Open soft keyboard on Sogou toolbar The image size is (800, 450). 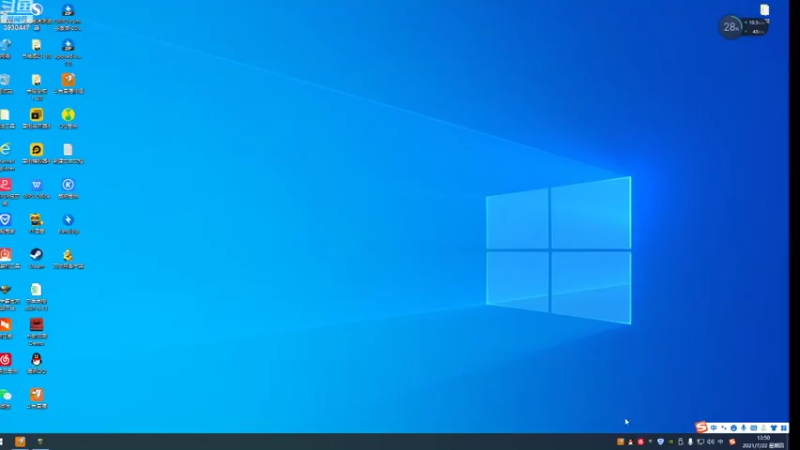point(754,428)
